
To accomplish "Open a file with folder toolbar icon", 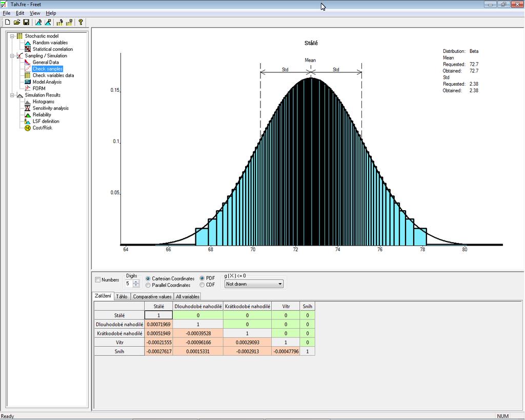I will click(17, 23).
